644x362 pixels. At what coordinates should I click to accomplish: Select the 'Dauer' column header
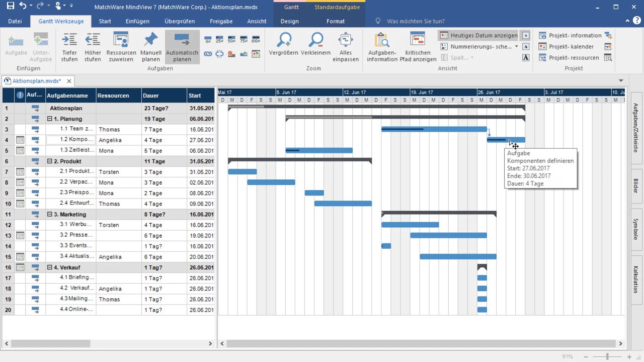pyautogui.click(x=164, y=96)
